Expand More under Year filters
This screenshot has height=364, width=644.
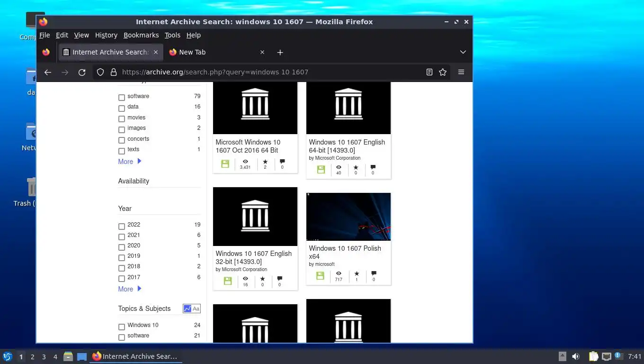(130, 289)
